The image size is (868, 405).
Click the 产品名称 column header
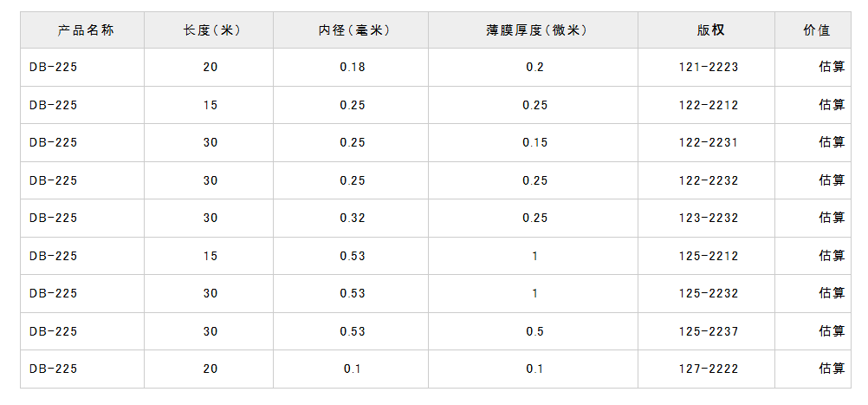click(x=85, y=30)
